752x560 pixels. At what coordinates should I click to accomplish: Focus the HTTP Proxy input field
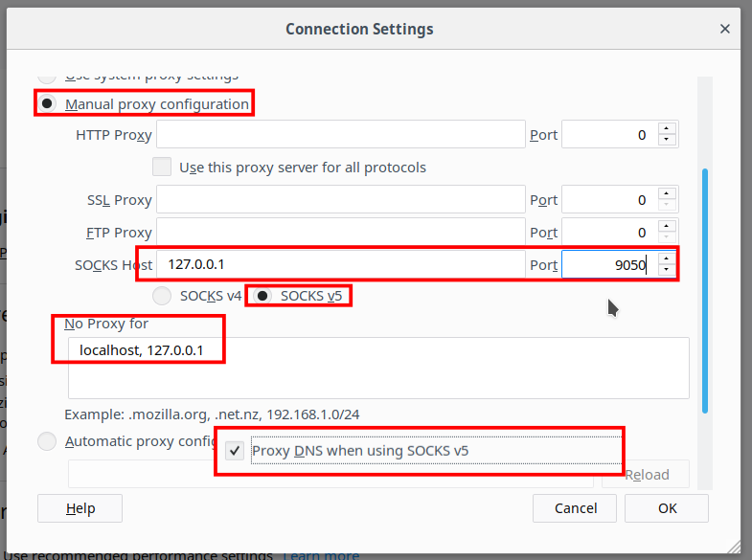click(x=341, y=135)
